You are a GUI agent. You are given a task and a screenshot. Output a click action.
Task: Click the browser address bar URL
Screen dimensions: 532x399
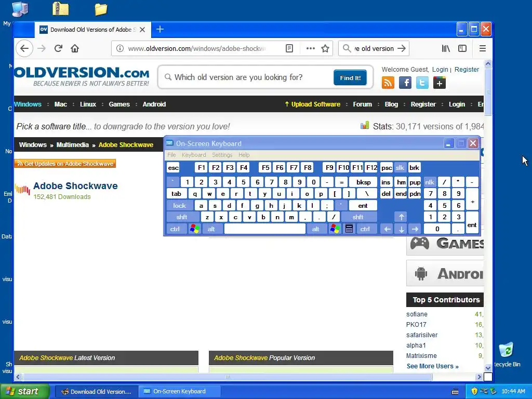pos(197,48)
